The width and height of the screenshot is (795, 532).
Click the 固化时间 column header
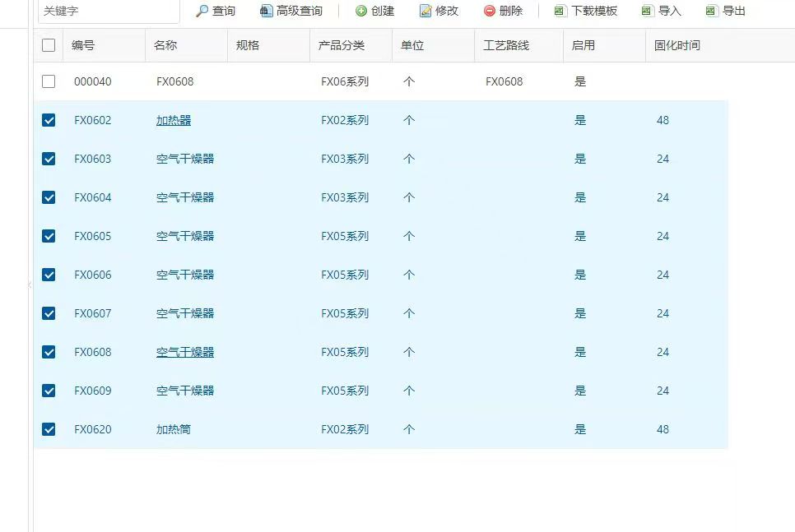tap(677, 45)
